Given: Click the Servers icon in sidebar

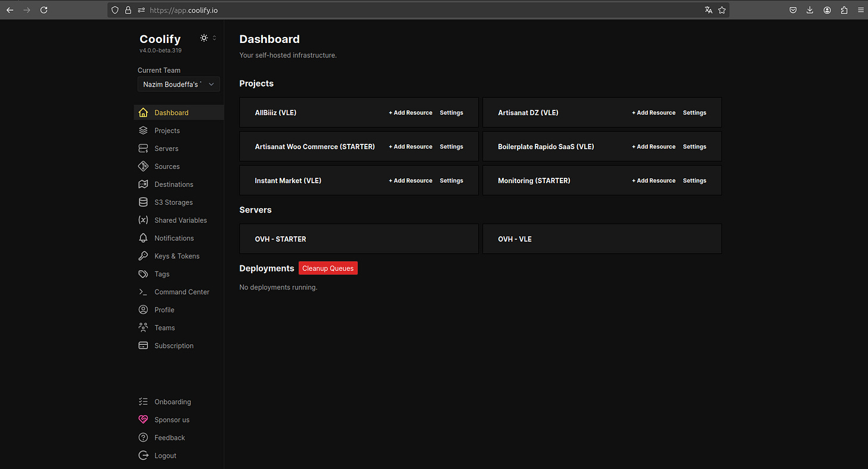Looking at the screenshot, I should (143, 148).
